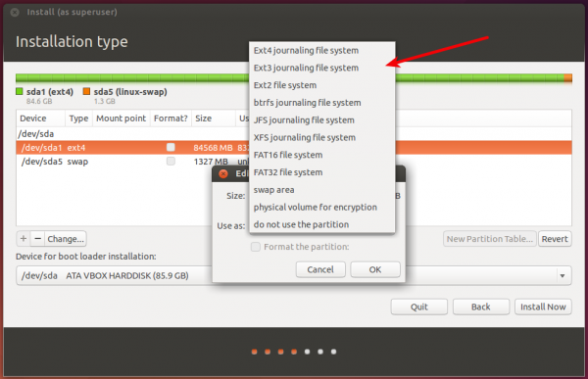The height and width of the screenshot is (379, 588).
Task: Click green sda1 legend swatch
Action: pos(20,91)
